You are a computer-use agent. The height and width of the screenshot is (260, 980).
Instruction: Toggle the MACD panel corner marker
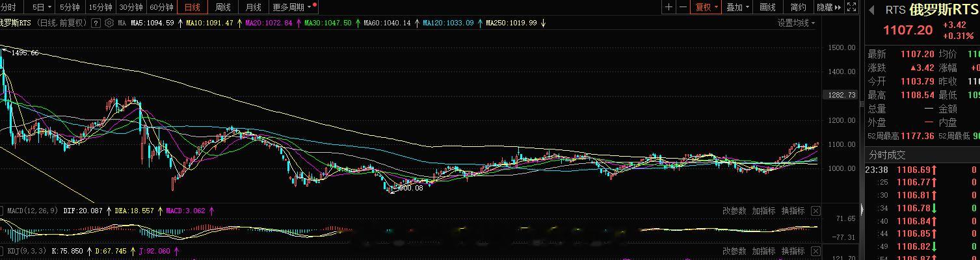[x=2, y=209]
